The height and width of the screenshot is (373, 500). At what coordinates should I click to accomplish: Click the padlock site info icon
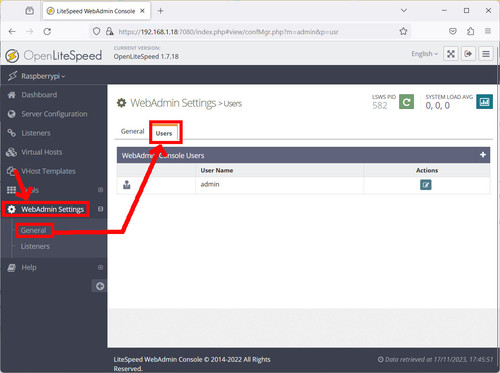109,31
